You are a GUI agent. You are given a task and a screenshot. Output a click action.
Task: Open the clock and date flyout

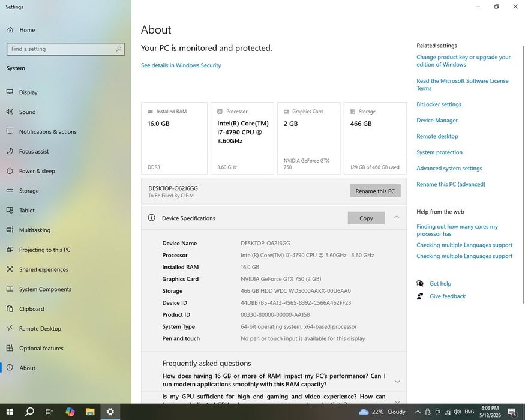point(490,412)
